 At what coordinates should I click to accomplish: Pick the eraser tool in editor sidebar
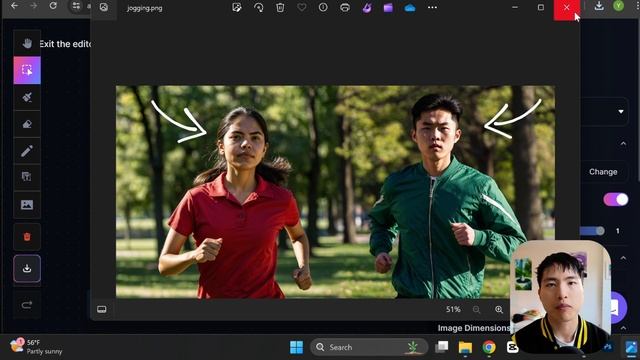[27, 124]
